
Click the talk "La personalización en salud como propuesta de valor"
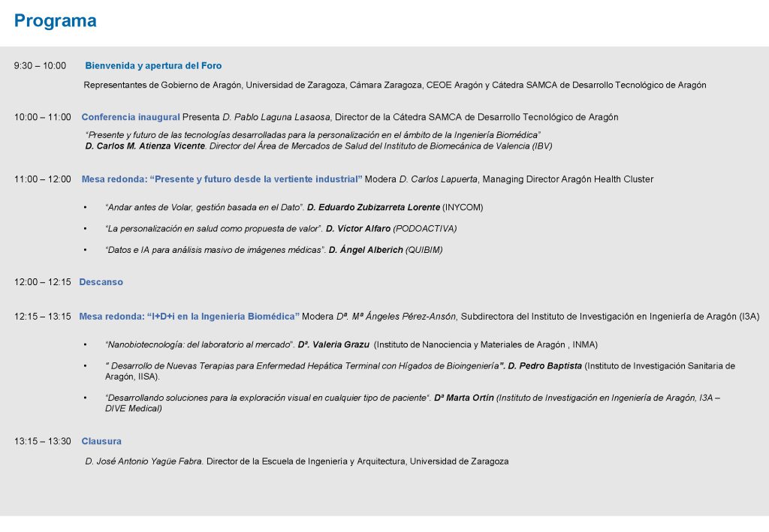click(x=214, y=229)
